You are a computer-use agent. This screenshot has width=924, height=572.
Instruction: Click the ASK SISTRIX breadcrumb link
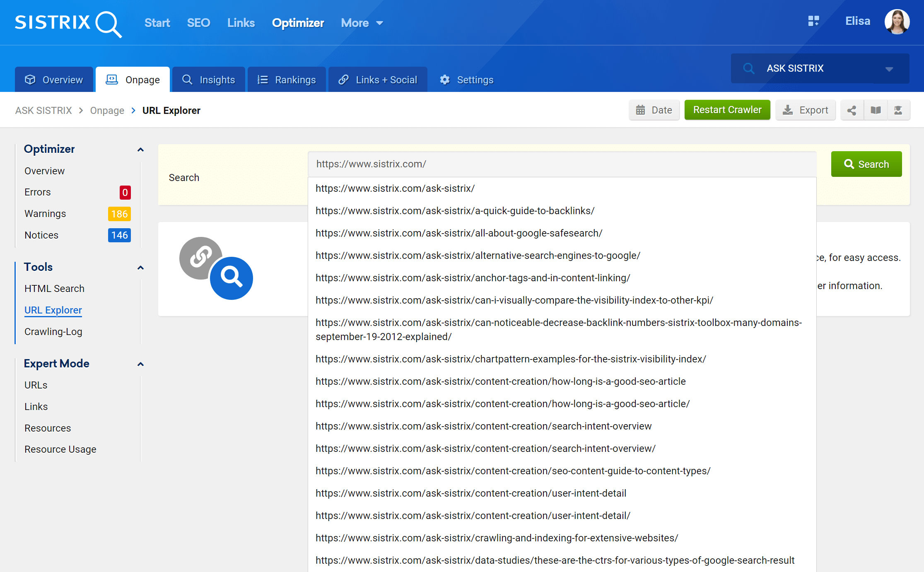click(43, 111)
